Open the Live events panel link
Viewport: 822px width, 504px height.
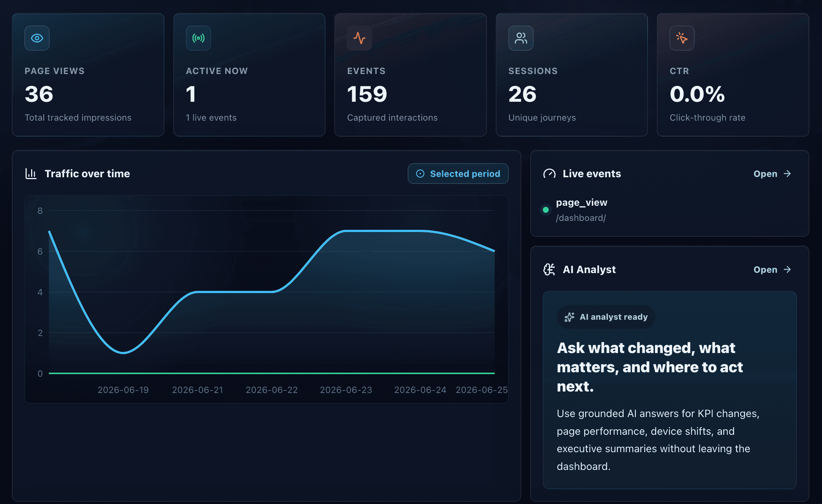point(772,174)
